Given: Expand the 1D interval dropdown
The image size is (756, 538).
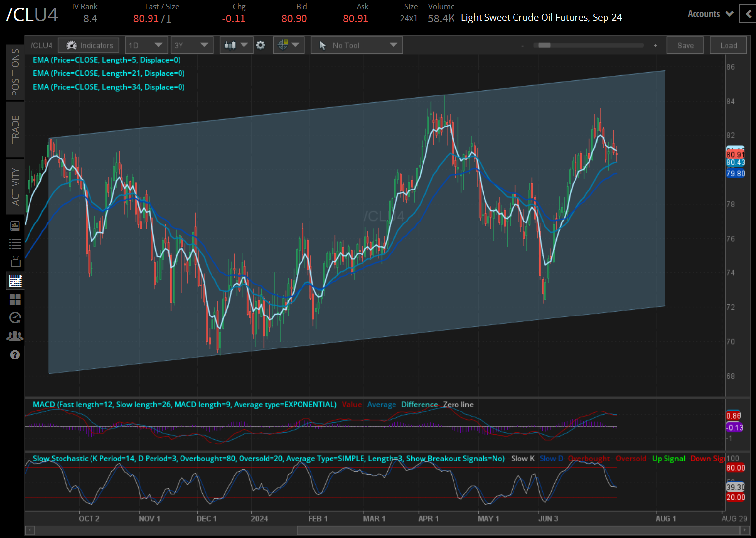Looking at the screenshot, I should point(146,45).
